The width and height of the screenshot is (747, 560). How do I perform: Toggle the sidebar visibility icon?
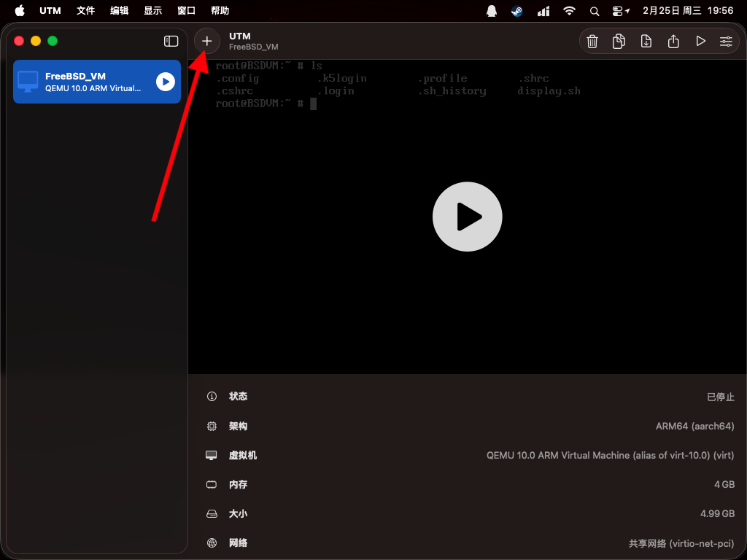(171, 41)
